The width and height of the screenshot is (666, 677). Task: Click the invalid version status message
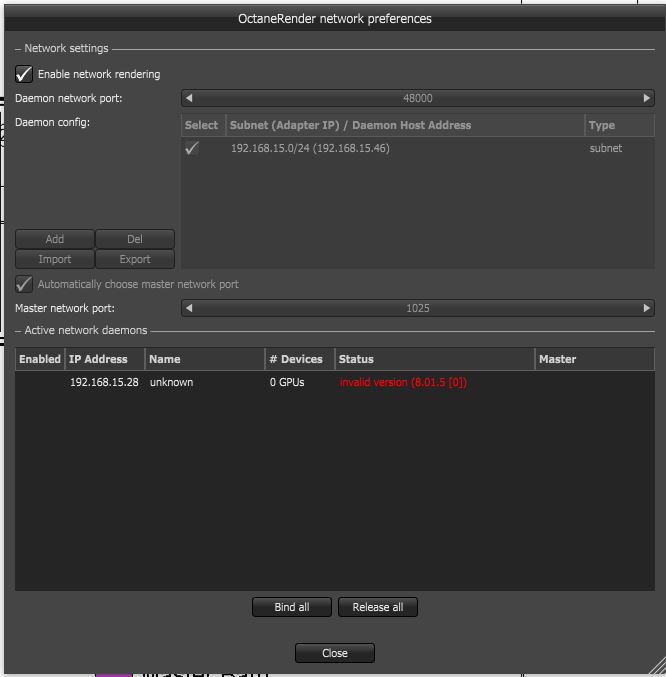(x=403, y=382)
